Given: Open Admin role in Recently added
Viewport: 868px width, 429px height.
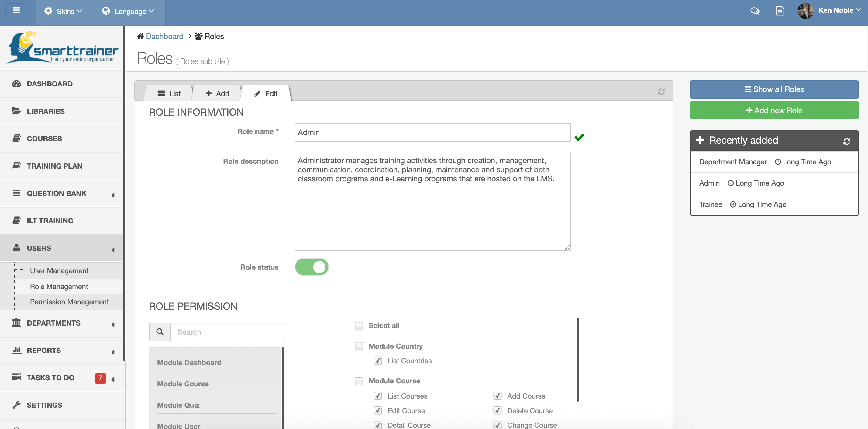Looking at the screenshot, I should [709, 183].
